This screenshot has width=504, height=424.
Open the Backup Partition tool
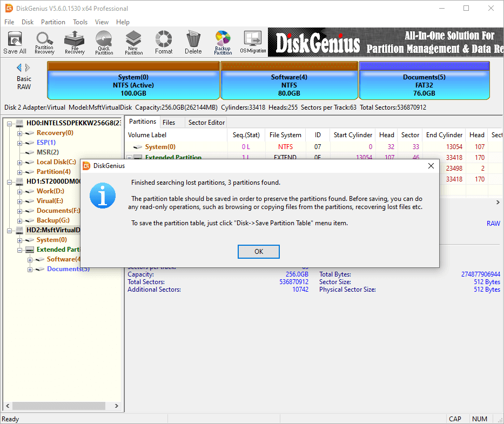(x=223, y=43)
